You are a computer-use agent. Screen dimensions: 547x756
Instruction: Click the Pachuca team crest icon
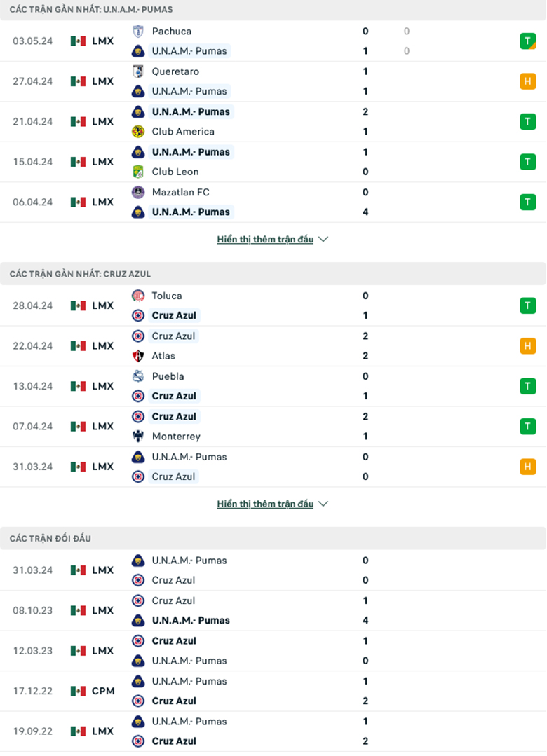tap(138, 32)
